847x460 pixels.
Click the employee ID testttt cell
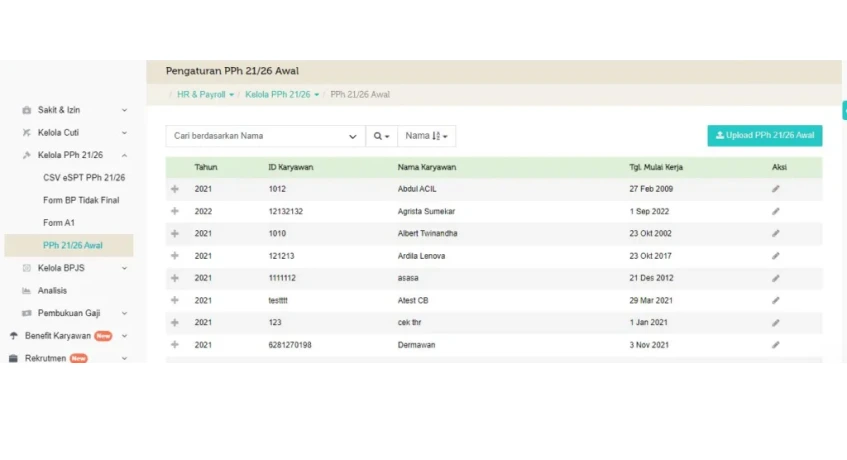[278, 301]
